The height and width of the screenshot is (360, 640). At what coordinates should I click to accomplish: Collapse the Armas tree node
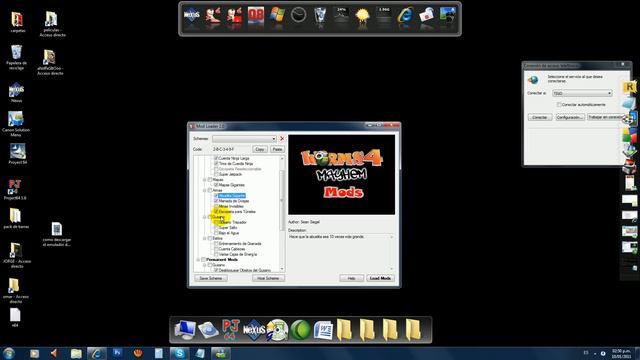[x=204, y=190]
